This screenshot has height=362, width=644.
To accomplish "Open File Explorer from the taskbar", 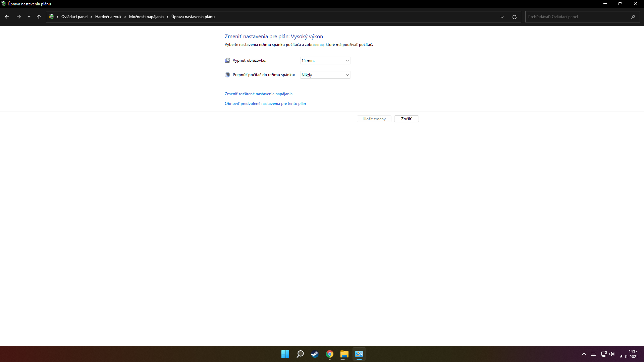I will 344,354.
